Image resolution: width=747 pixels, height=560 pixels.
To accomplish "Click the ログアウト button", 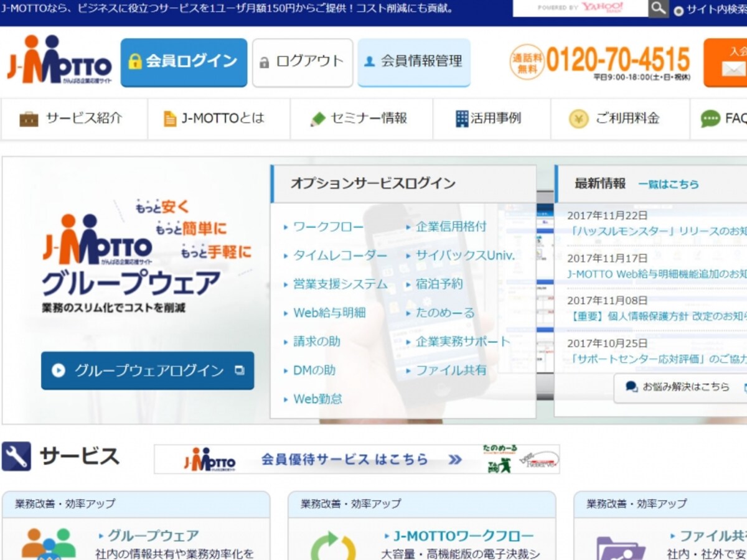I will (x=303, y=62).
